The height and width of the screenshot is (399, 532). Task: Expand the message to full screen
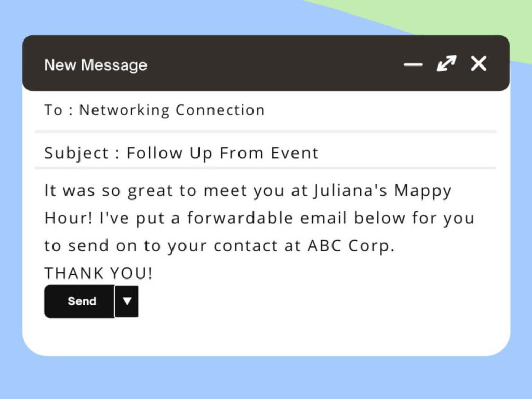click(x=446, y=63)
